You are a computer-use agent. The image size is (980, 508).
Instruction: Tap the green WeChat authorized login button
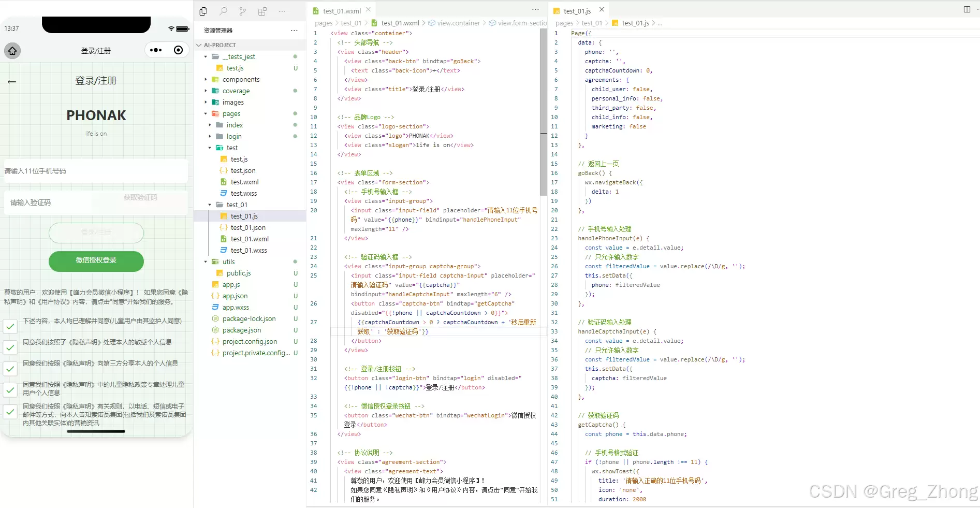96,260
